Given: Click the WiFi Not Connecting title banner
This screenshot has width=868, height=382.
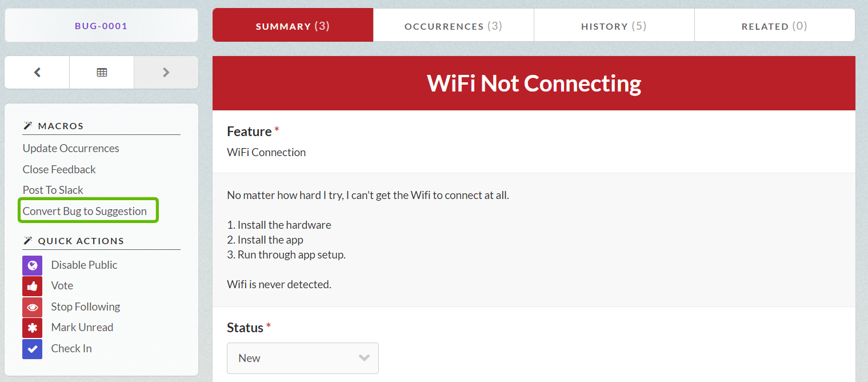Looking at the screenshot, I should tap(534, 83).
